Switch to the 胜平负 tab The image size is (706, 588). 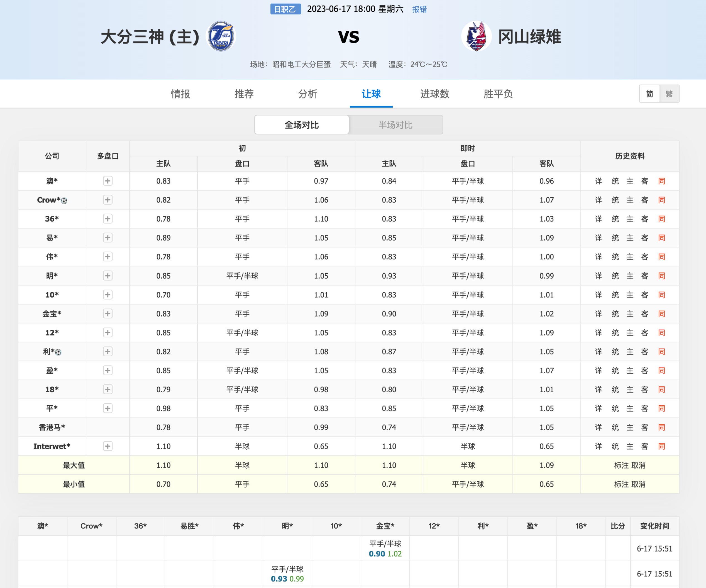pos(498,94)
